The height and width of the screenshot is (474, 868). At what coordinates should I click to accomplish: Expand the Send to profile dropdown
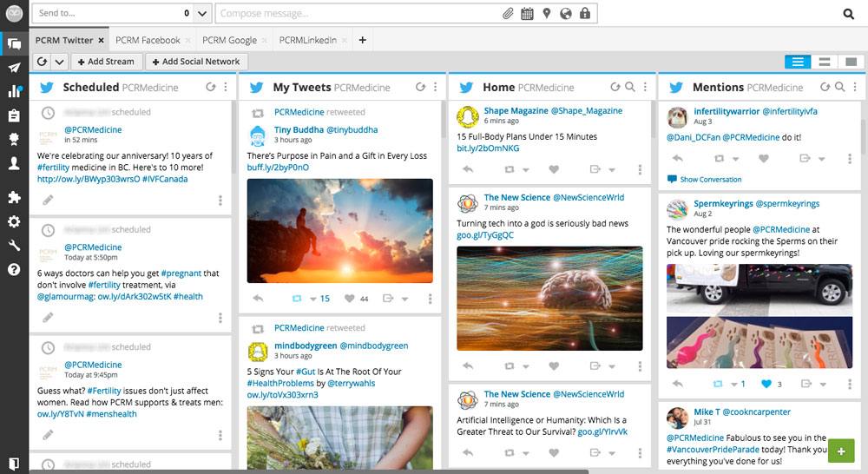point(202,13)
